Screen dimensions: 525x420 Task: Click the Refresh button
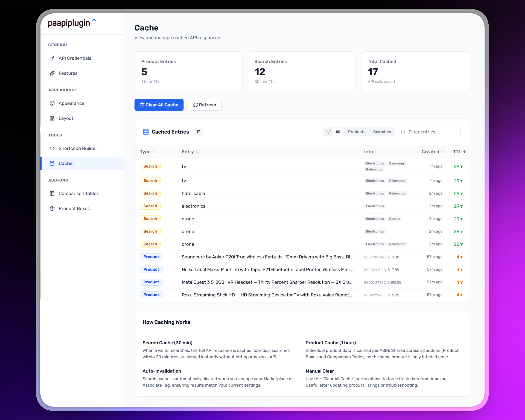pyautogui.click(x=205, y=105)
